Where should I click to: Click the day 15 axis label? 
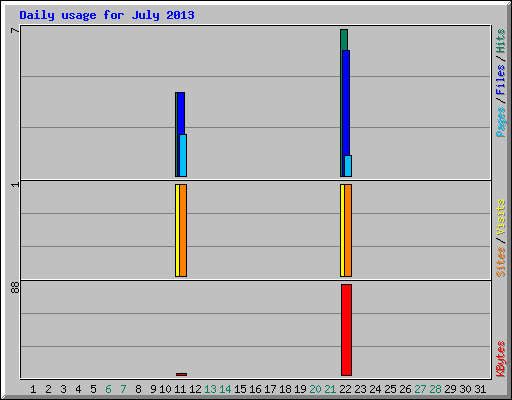pyautogui.click(x=240, y=389)
